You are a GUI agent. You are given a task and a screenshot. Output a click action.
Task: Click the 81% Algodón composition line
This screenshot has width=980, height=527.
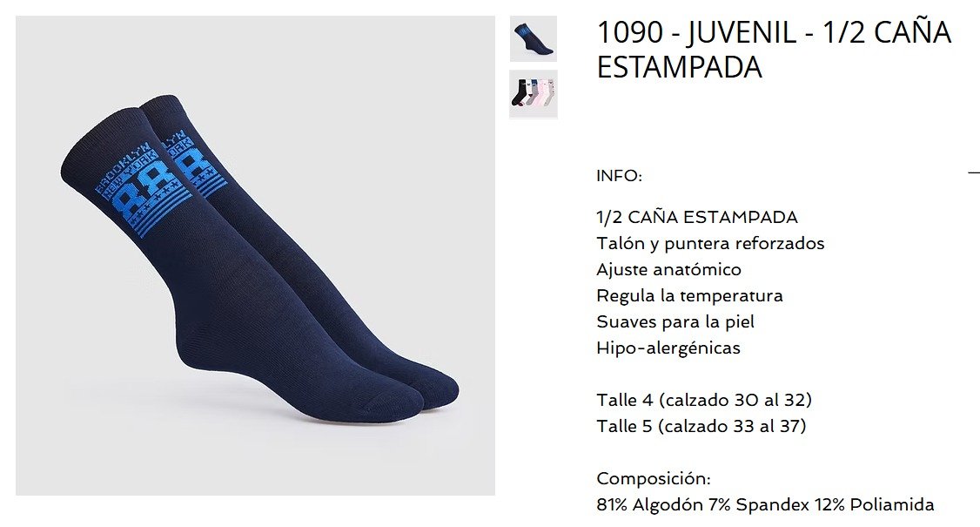click(x=765, y=504)
